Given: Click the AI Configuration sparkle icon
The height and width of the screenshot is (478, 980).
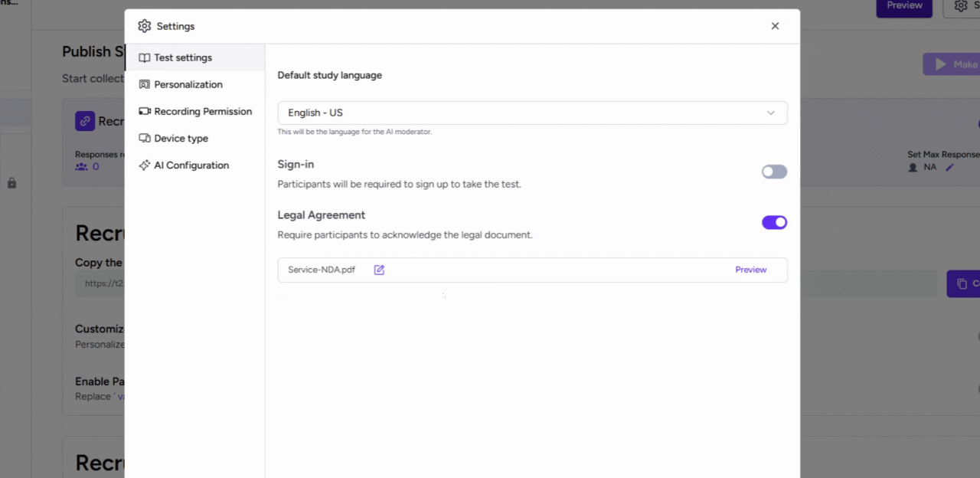Looking at the screenshot, I should click(x=145, y=165).
